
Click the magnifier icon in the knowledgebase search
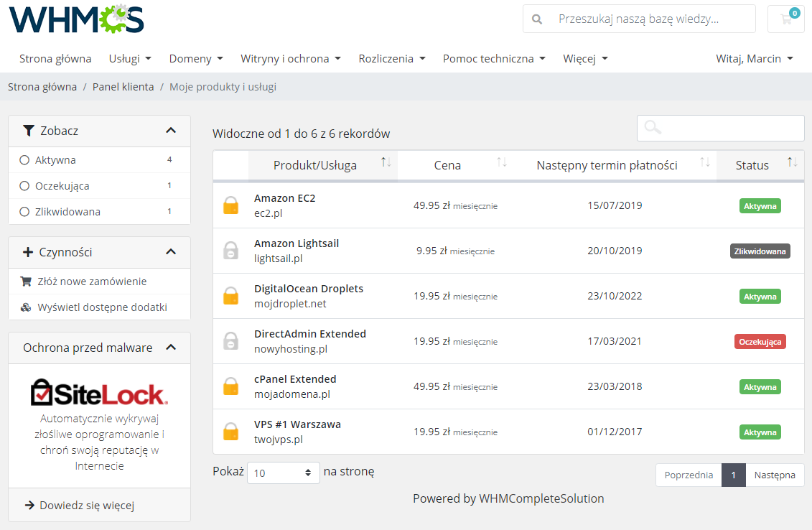point(538,19)
